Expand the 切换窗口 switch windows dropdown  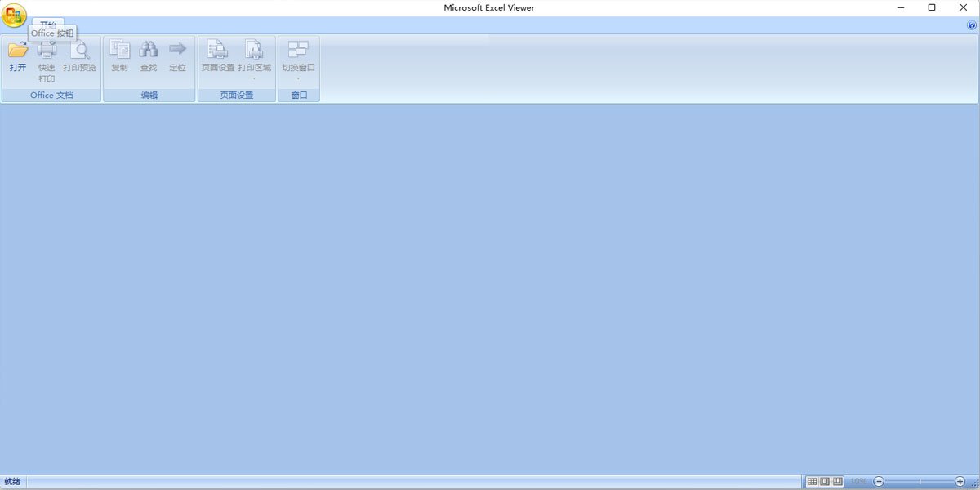(298, 60)
